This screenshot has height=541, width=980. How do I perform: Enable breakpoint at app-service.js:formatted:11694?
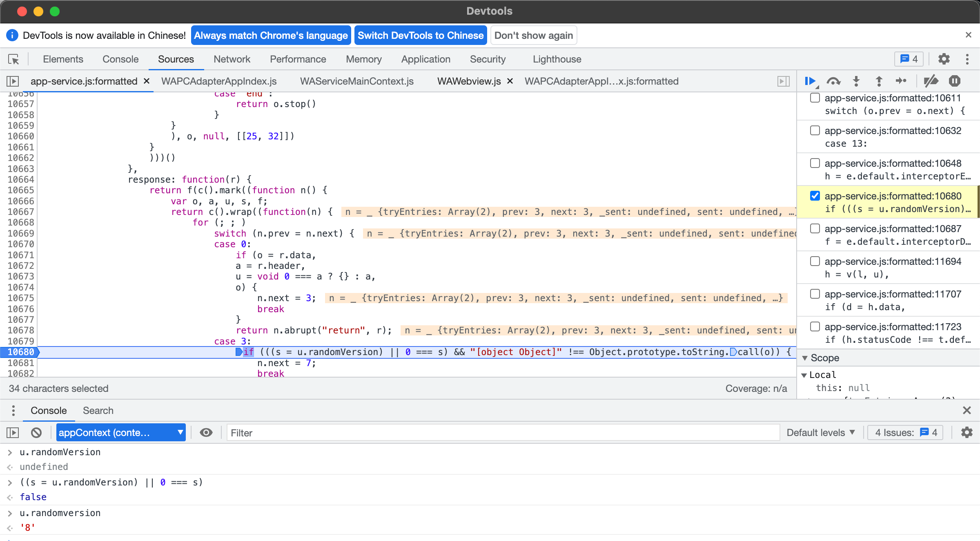pos(815,262)
